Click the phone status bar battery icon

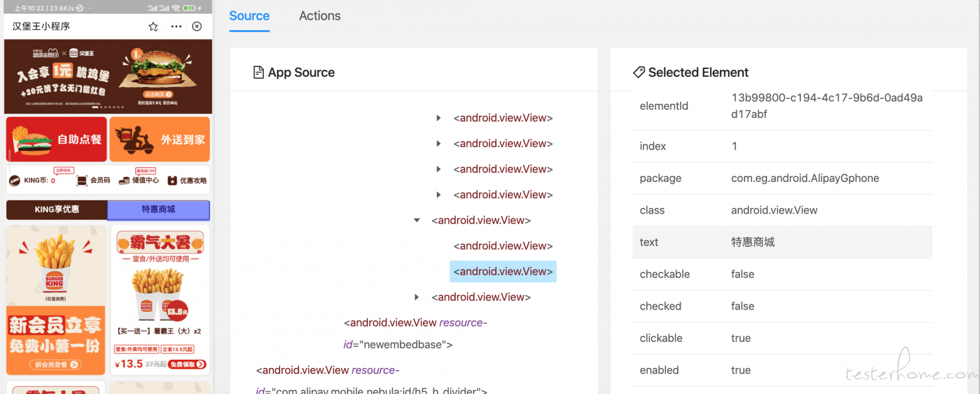tap(190, 8)
